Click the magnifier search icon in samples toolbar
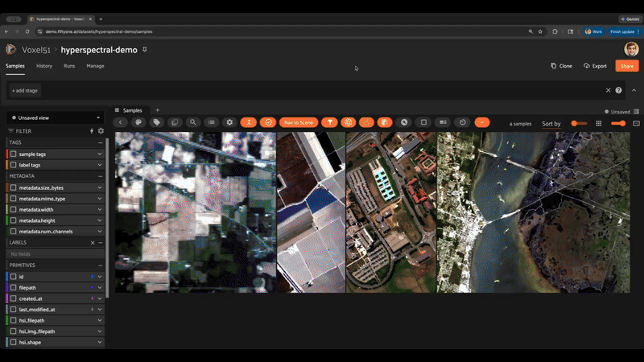This screenshot has width=644, height=362. coord(192,122)
